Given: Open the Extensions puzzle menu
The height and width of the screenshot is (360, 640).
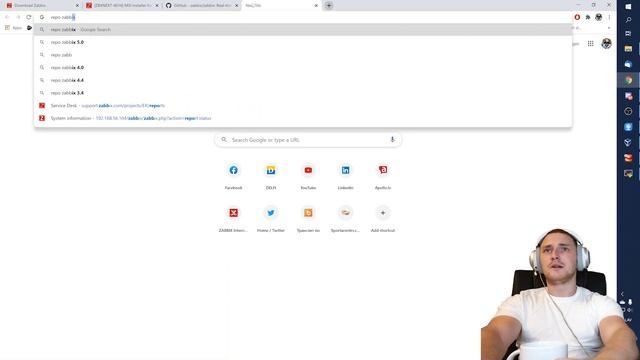Looking at the screenshot, I should [588, 17].
